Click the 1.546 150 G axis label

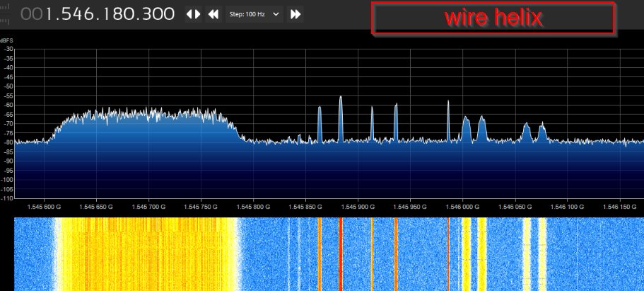point(620,207)
